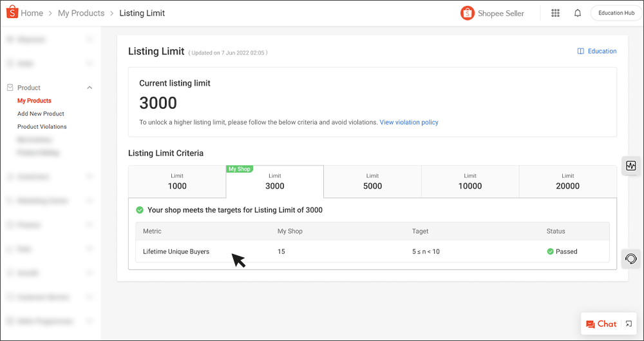Open Product Violations in sidebar
Image resolution: width=644 pixels, height=341 pixels.
[42, 126]
